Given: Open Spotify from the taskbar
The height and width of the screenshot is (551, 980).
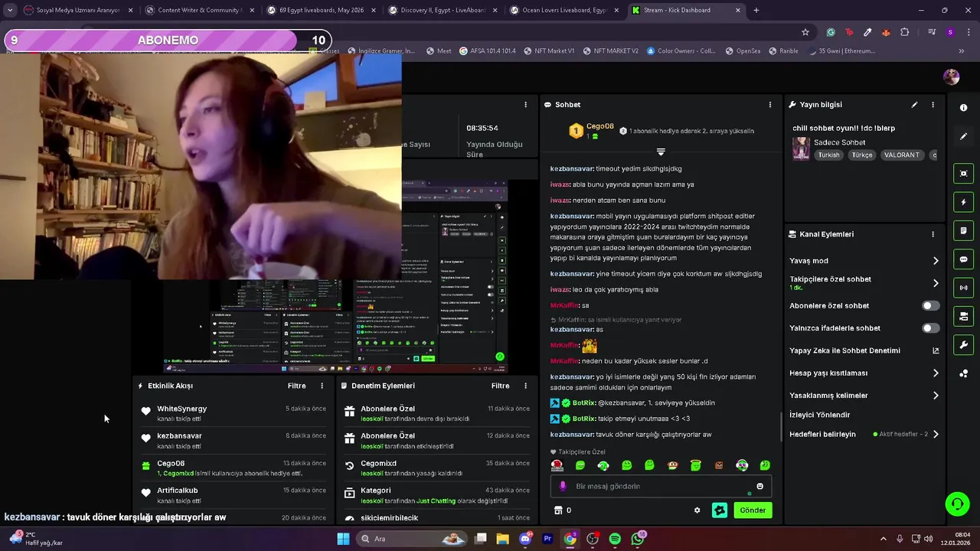Looking at the screenshot, I should click(615, 539).
